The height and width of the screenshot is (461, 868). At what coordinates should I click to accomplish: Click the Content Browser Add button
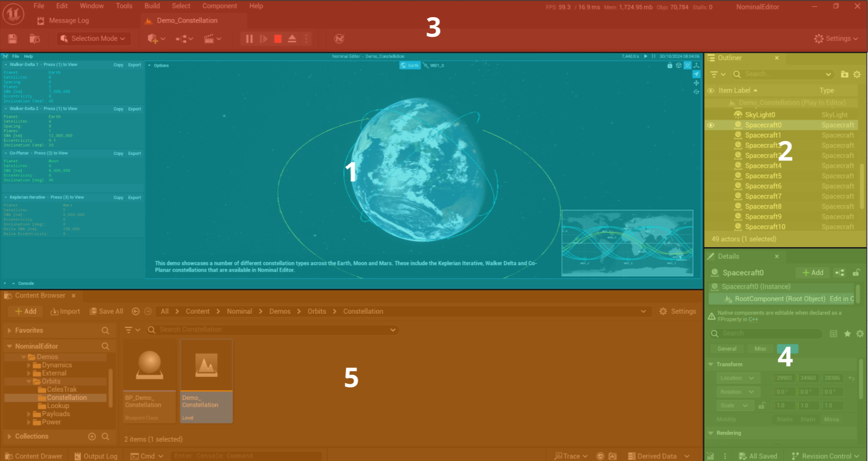[x=25, y=311]
